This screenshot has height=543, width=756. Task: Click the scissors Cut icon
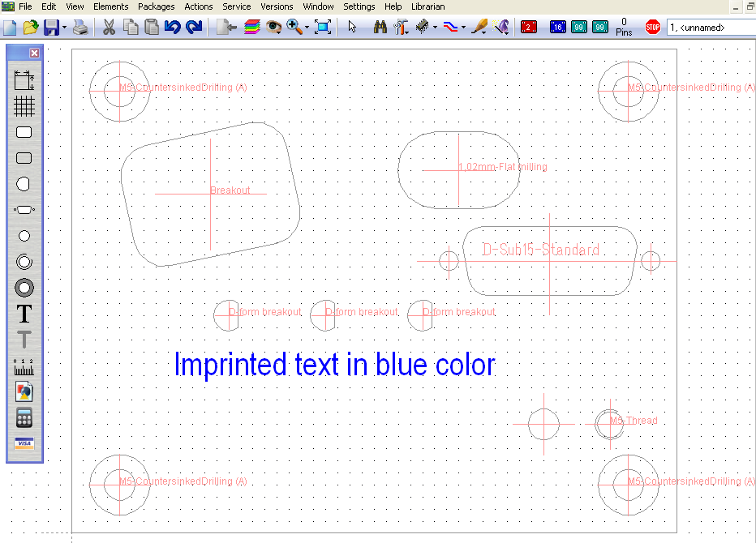click(107, 27)
